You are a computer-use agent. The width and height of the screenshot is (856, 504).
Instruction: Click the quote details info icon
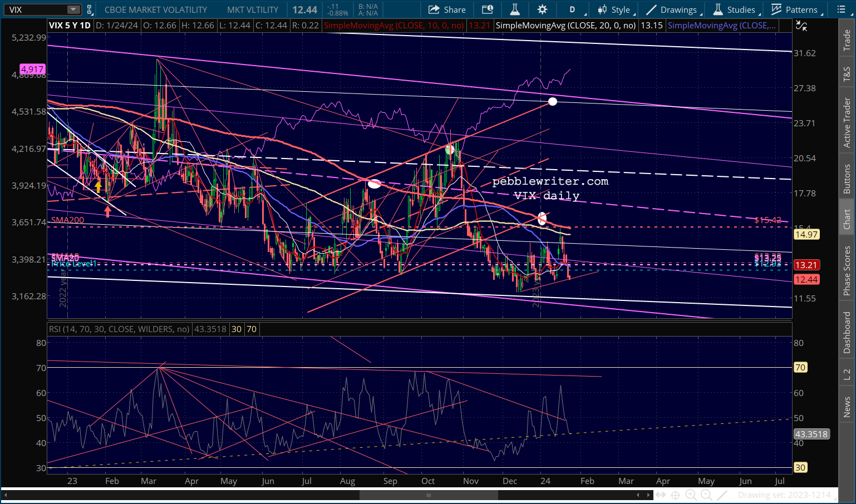pyautogui.click(x=488, y=9)
